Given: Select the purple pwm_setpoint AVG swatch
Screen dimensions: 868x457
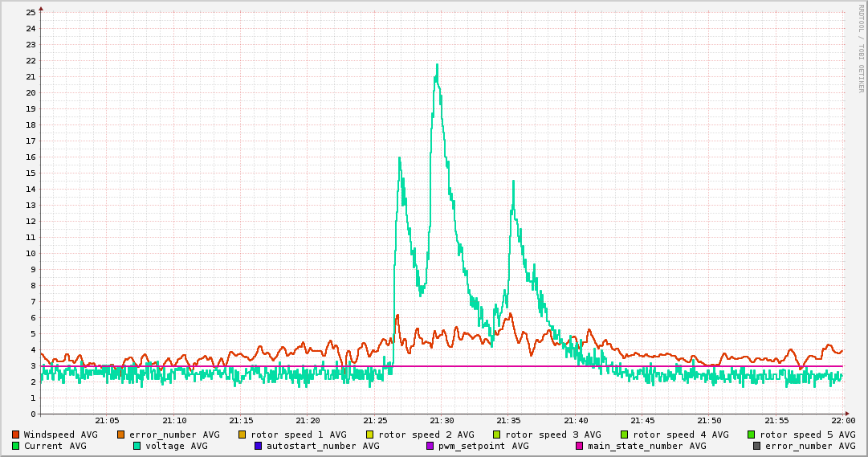Looking at the screenshot, I should tap(430, 446).
